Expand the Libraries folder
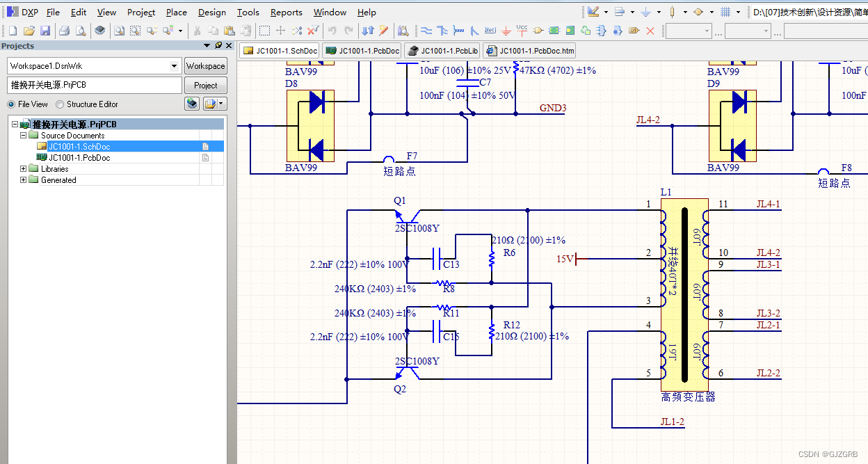The image size is (868, 464). point(22,168)
